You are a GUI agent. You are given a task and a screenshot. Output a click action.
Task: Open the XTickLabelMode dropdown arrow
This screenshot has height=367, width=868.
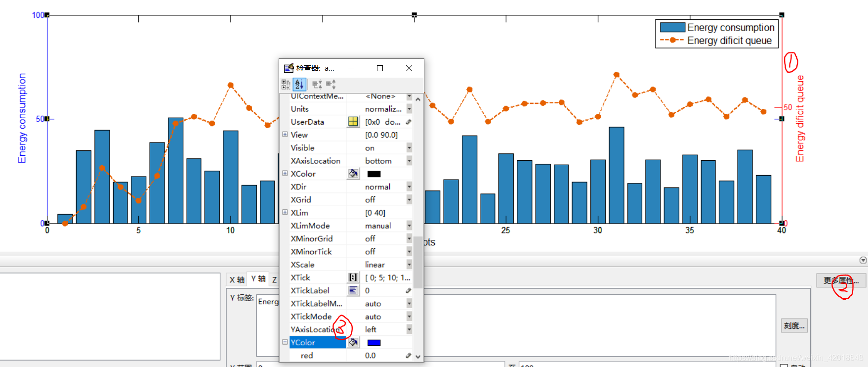click(409, 303)
